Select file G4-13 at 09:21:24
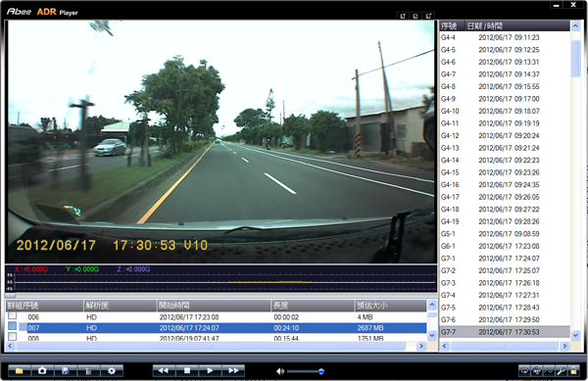 (505, 148)
